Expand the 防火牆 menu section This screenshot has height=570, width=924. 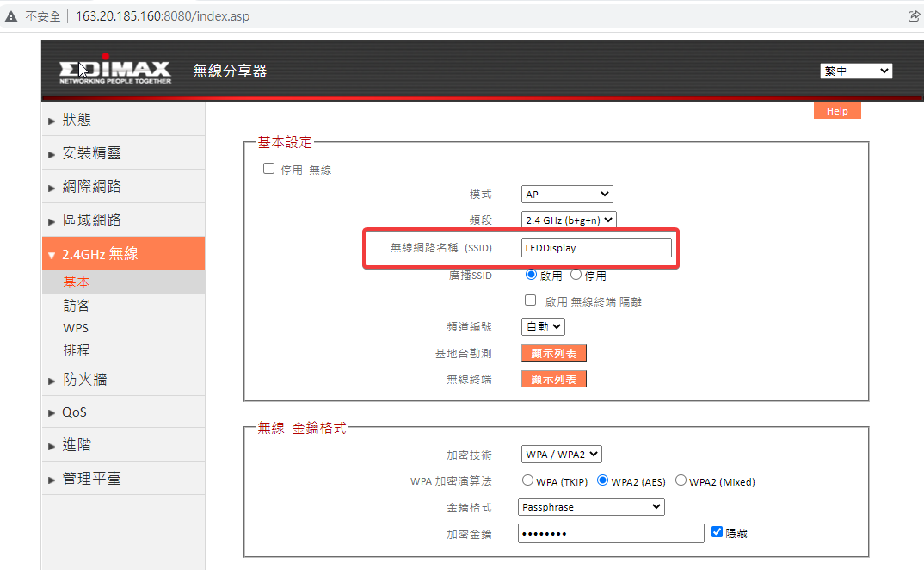click(123, 380)
